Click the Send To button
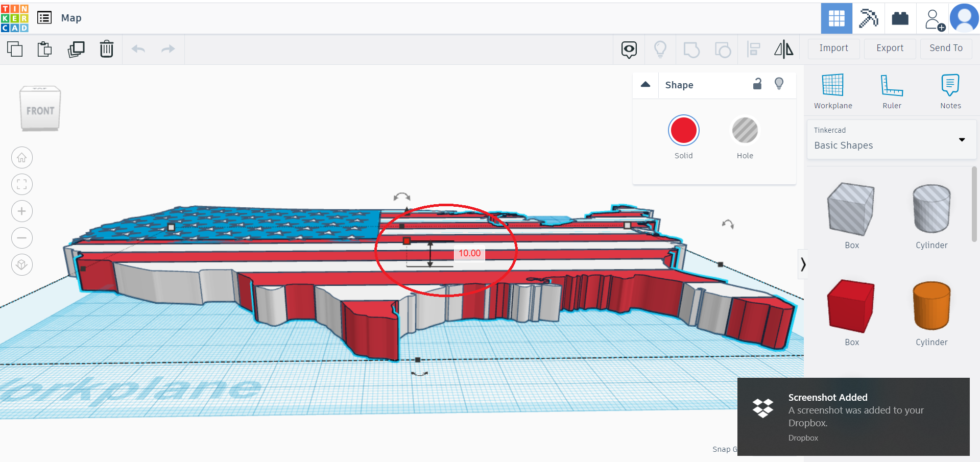The width and height of the screenshot is (980, 462). click(946, 48)
